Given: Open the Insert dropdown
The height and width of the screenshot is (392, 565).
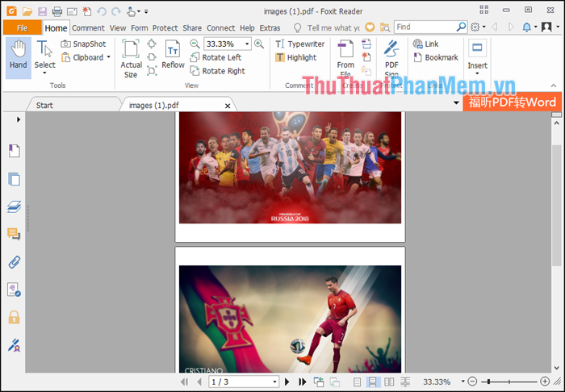Looking at the screenshot, I should [x=478, y=57].
